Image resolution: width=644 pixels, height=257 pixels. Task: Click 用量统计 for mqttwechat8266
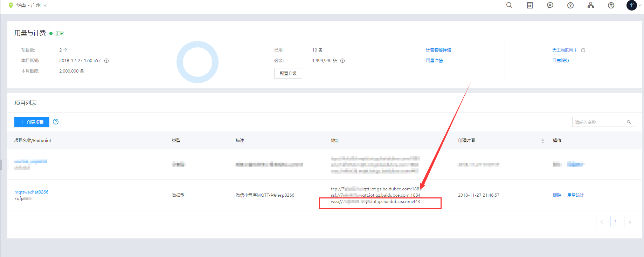pos(576,195)
